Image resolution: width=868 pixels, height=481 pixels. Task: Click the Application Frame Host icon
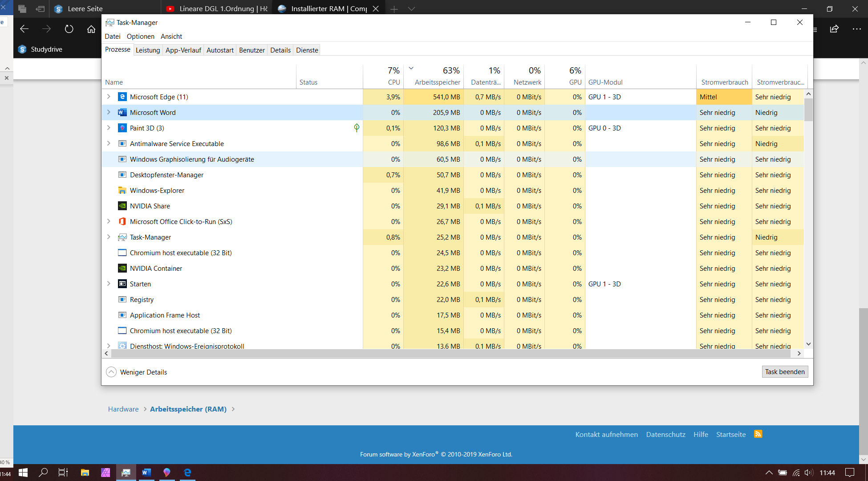click(x=122, y=315)
